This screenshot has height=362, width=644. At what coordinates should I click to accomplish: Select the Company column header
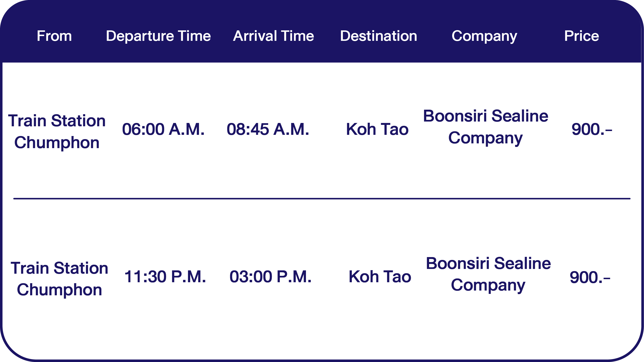coord(484,36)
